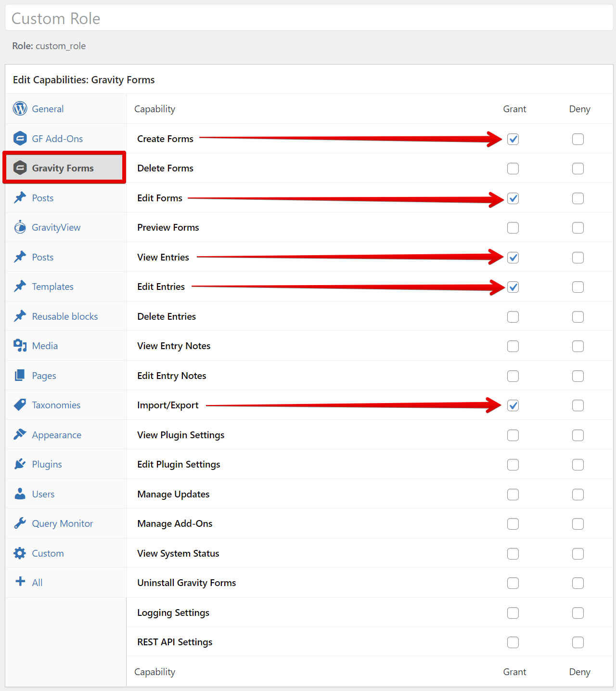Deny Uninstall Gravity Forms capability
Image resolution: width=616 pixels, height=691 pixels.
(x=578, y=583)
